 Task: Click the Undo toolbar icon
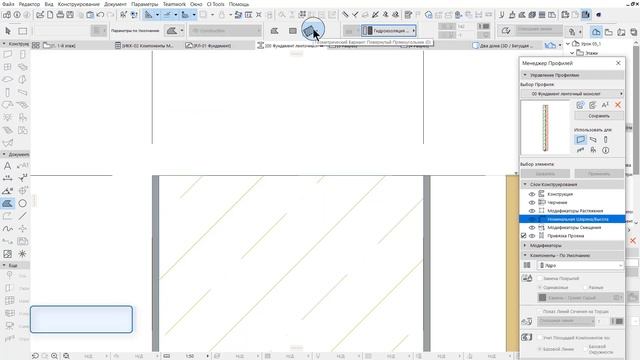pos(100,15)
